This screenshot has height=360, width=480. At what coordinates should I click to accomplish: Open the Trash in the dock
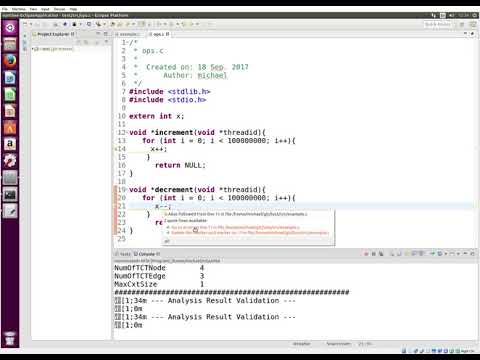click(x=10, y=338)
